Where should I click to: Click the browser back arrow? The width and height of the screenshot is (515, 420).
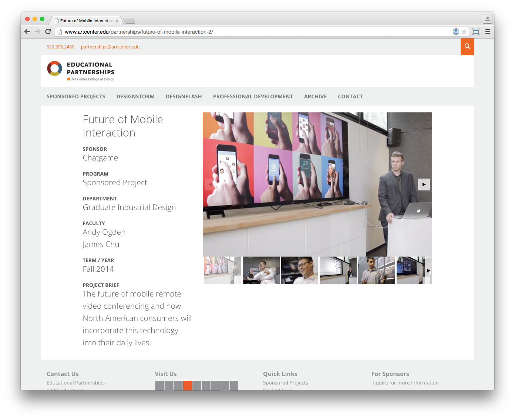(27, 32)
